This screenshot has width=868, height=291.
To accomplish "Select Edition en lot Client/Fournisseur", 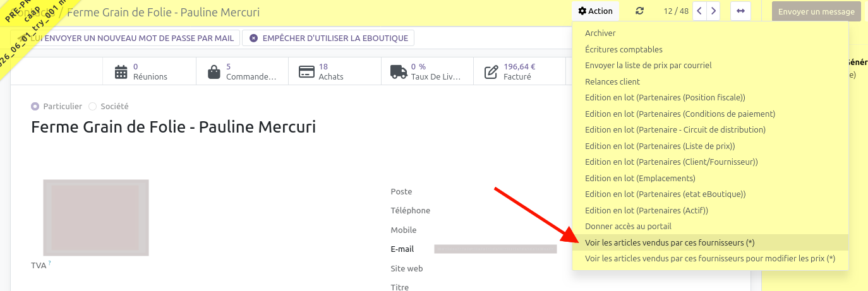I will 710,162.
